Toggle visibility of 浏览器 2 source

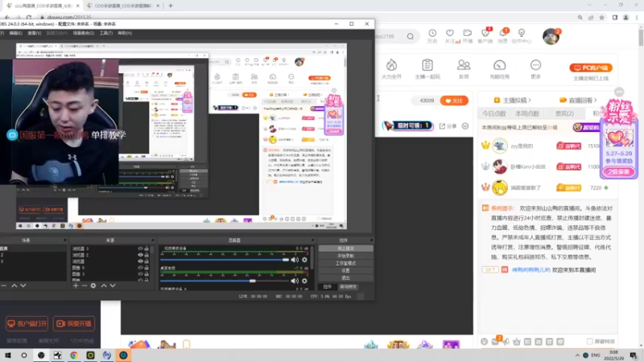[140, 255]
